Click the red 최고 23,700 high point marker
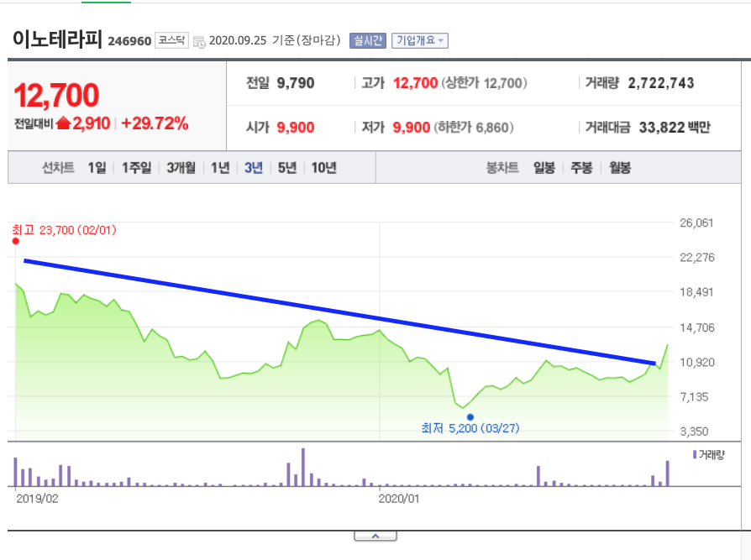This screenshot has height=560, width=751. click(x=16, y=241)
